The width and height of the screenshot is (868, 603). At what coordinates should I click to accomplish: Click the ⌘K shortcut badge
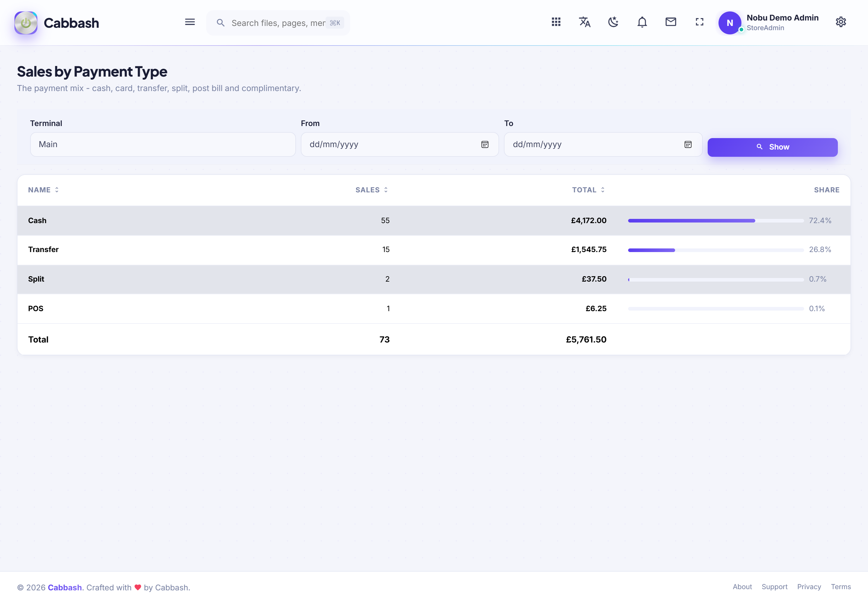pos(335,23)
